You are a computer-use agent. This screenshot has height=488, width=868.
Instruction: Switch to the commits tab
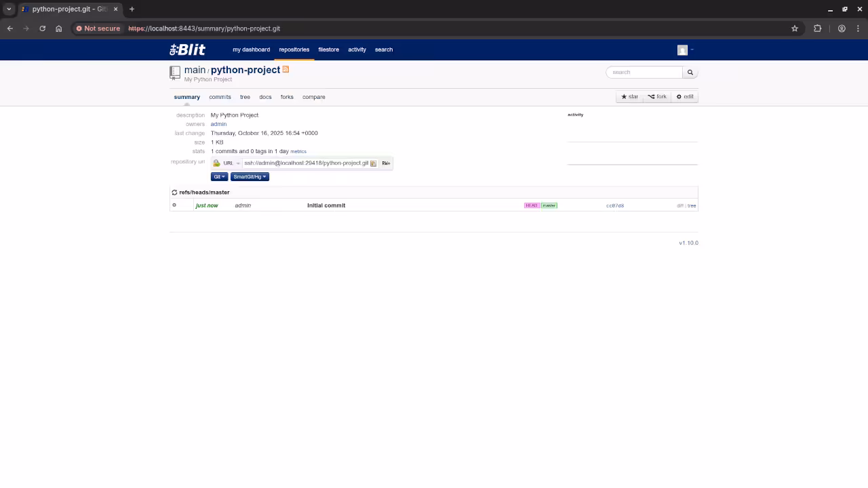click(x=220, y=97)
